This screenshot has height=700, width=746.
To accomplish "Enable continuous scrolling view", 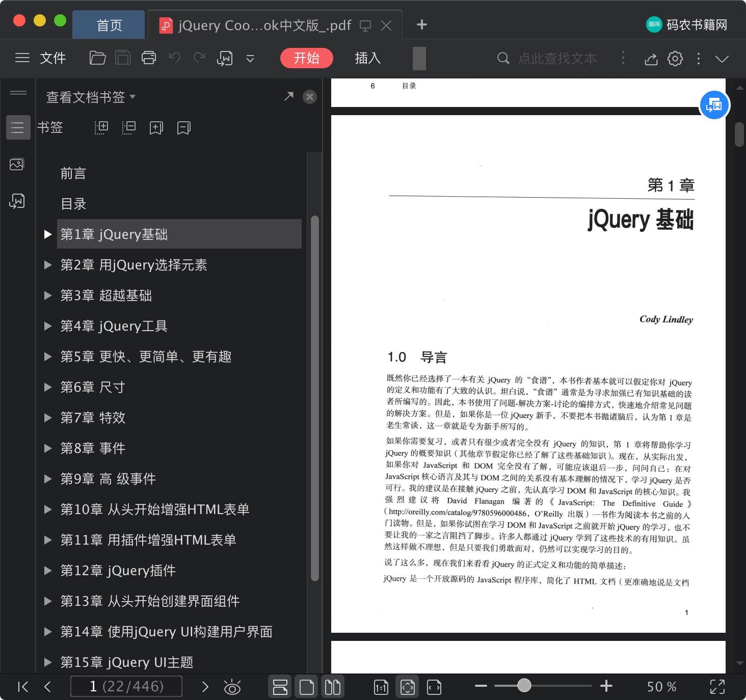I will (280, 687).
